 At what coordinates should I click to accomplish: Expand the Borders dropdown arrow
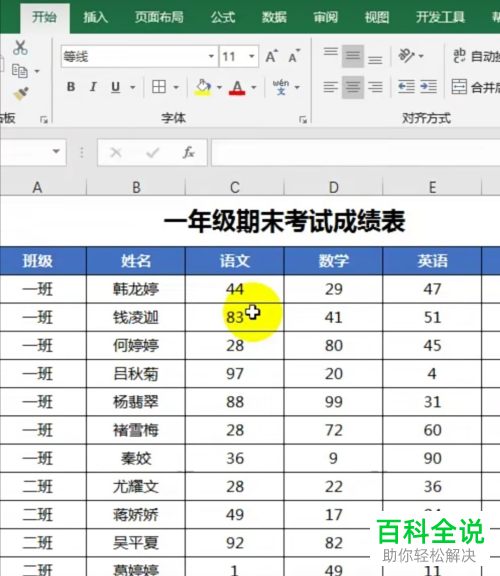click(x=176, y=87)
